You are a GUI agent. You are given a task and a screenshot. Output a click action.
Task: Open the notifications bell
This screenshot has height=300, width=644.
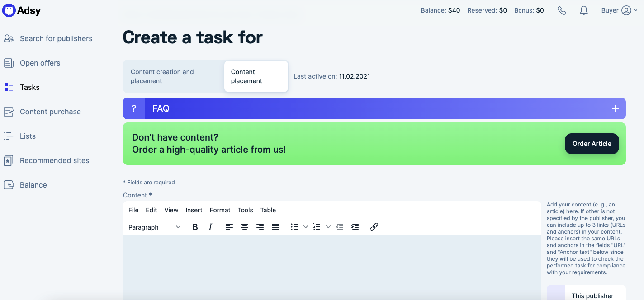coord(584,10)
